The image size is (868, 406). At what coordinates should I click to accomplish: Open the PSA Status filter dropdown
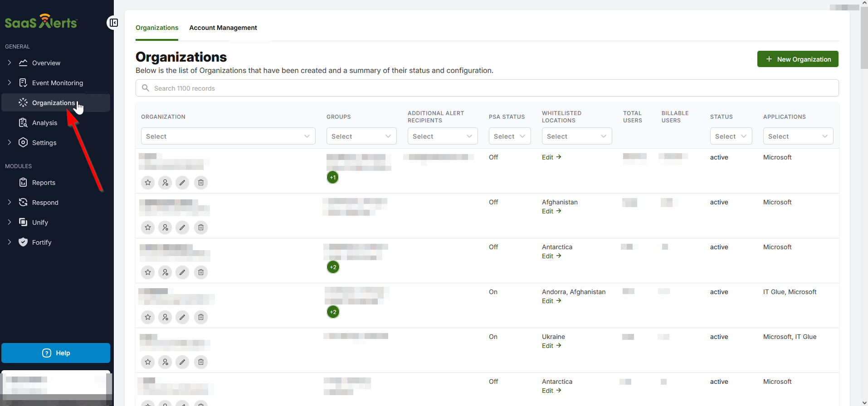click(x=509, y=136)
